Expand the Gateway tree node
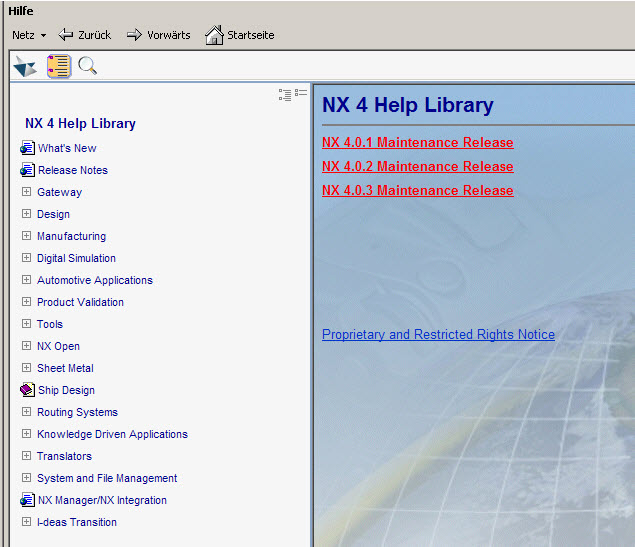This screenshot has width=635, height=547. (x=26, y=192)
